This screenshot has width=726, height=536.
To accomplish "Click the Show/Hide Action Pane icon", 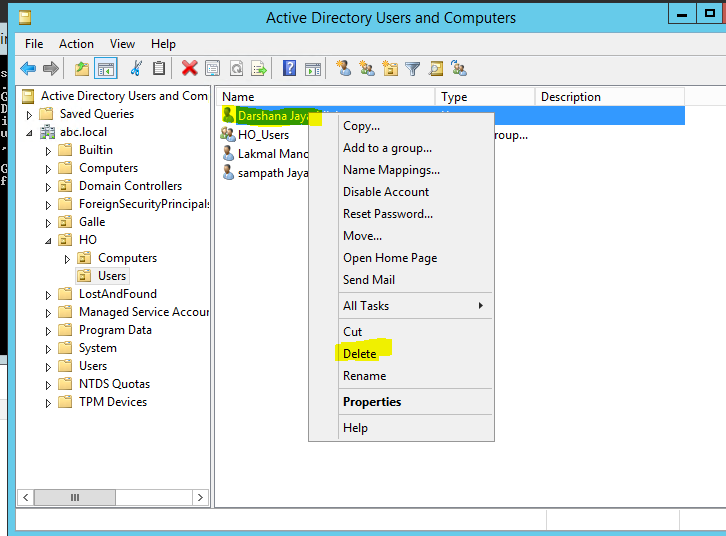I will [x=313, y=69].
